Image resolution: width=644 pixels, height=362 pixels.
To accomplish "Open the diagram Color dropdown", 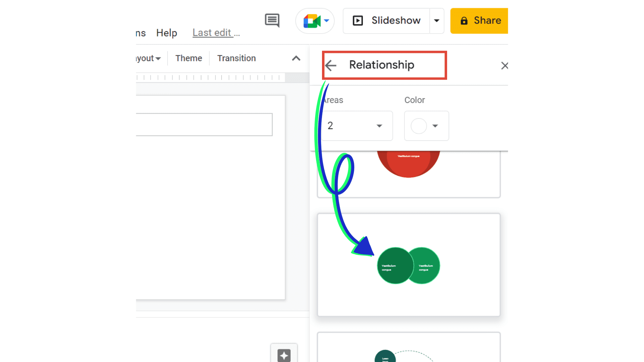I will 427,126.
